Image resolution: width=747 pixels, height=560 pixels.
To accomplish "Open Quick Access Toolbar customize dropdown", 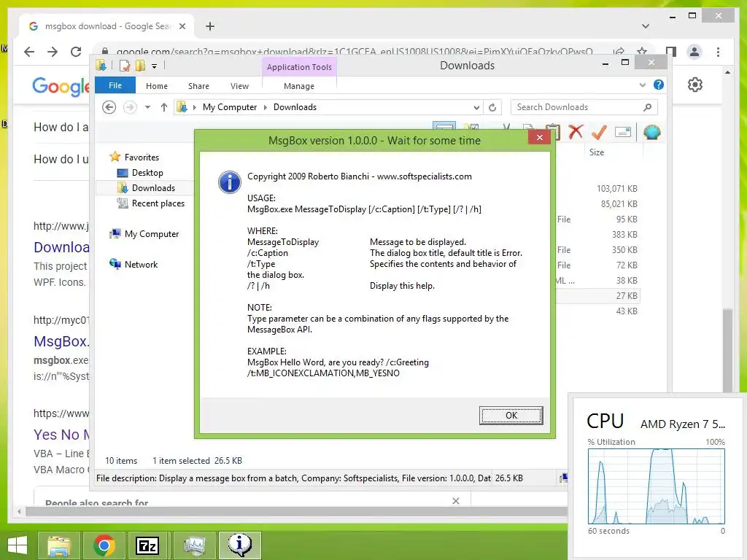I will (155, 66).
